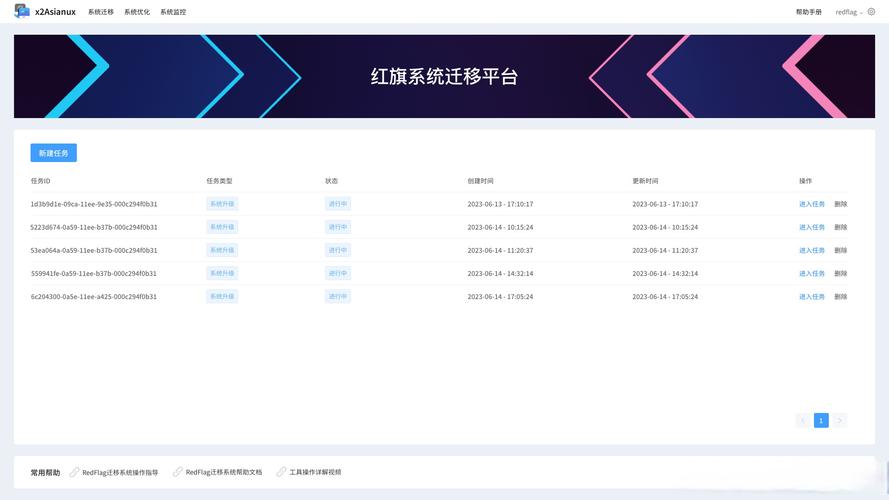Click creation time 2023-06-13 - 17:10:17
This screenshot has height=500, width=889.
click(x=500, y=204)
